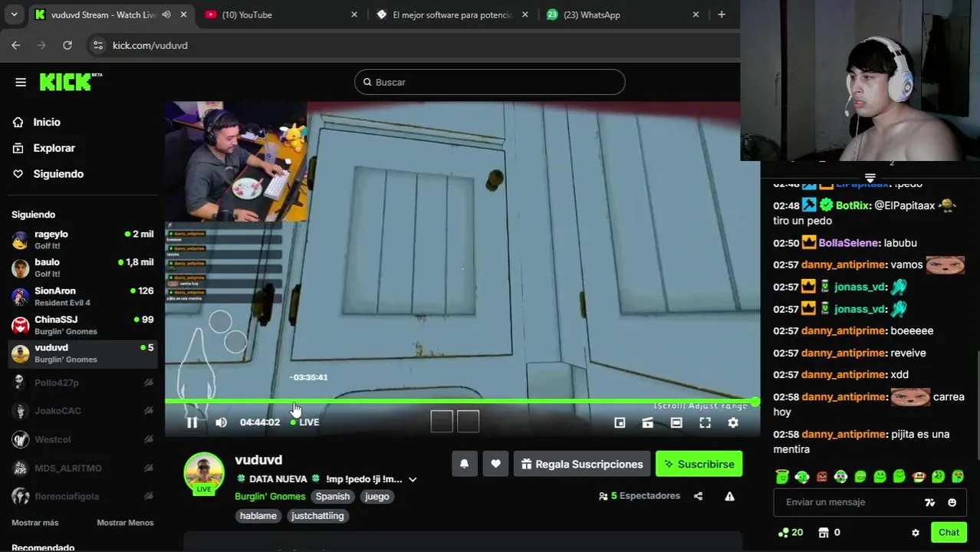Mute the stream volume icon
Image resolution: width=980 pixels, height=552 pixels.
(x=221, y=422)
